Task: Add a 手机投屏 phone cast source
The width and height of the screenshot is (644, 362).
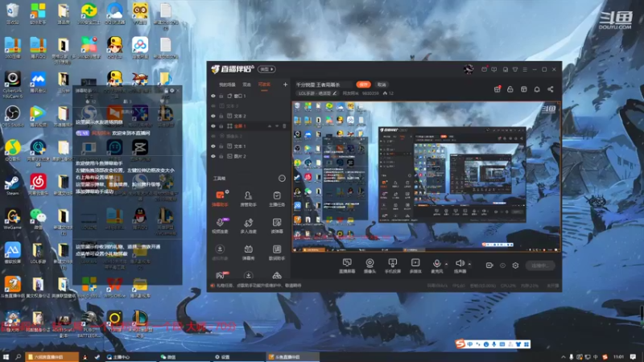Action: pyautogui.click(x=393, y=265)
